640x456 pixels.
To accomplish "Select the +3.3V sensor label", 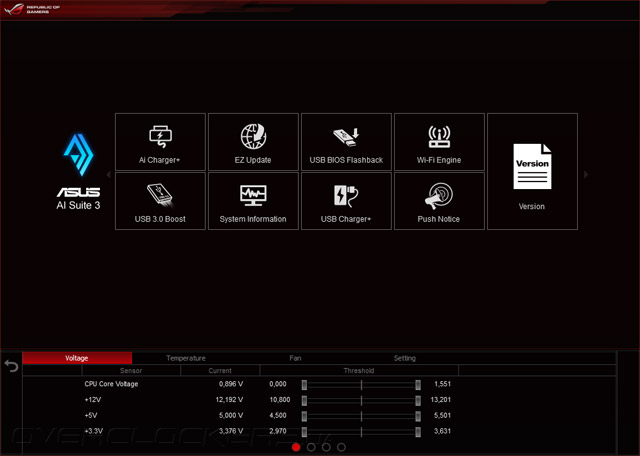I will [93, 431].
